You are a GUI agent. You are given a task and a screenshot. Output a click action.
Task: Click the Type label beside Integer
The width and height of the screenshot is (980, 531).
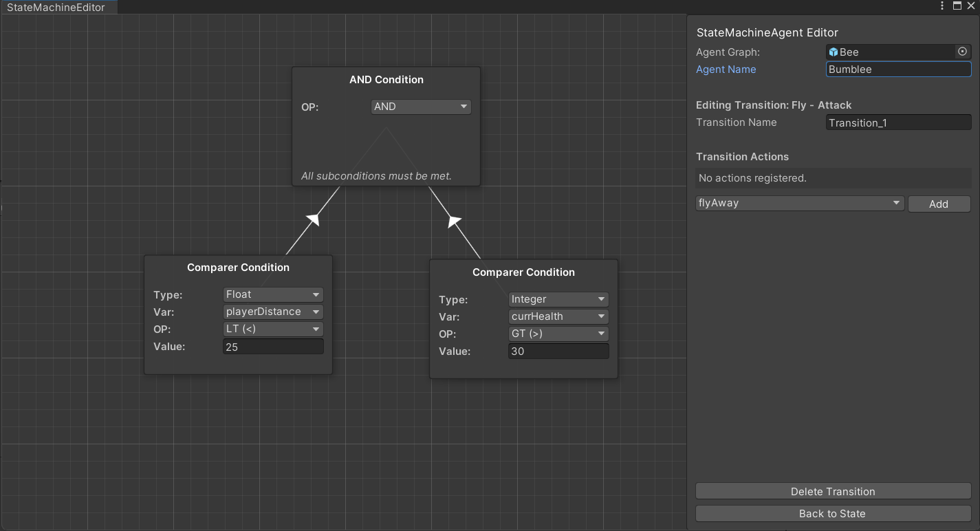pyautogui.click(x=453, y=300)
